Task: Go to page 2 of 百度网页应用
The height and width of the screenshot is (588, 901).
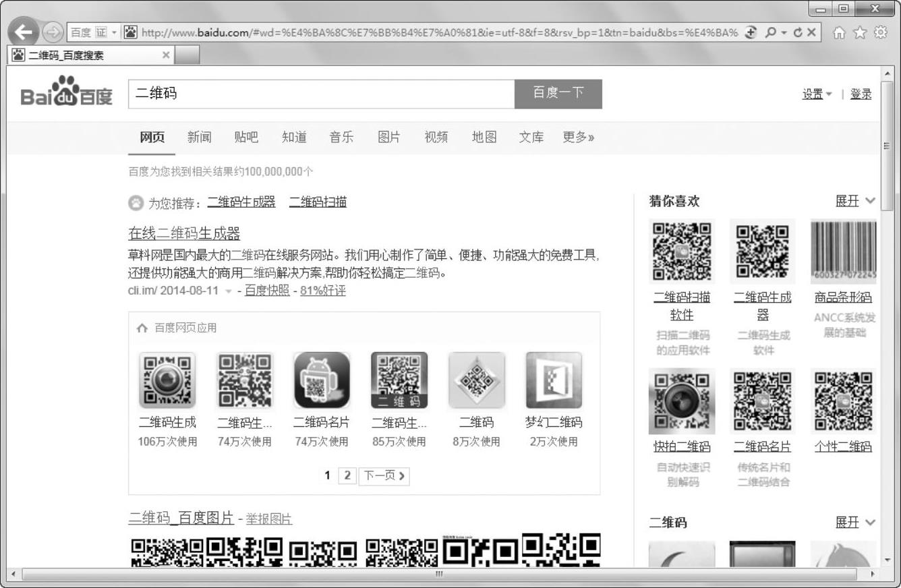Action: (347, 475)
